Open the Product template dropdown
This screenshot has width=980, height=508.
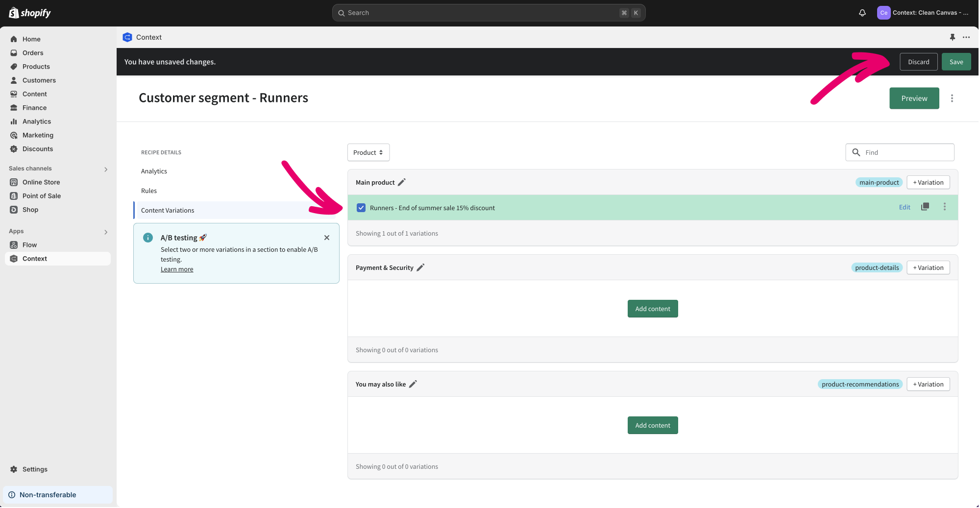[368, 152]
